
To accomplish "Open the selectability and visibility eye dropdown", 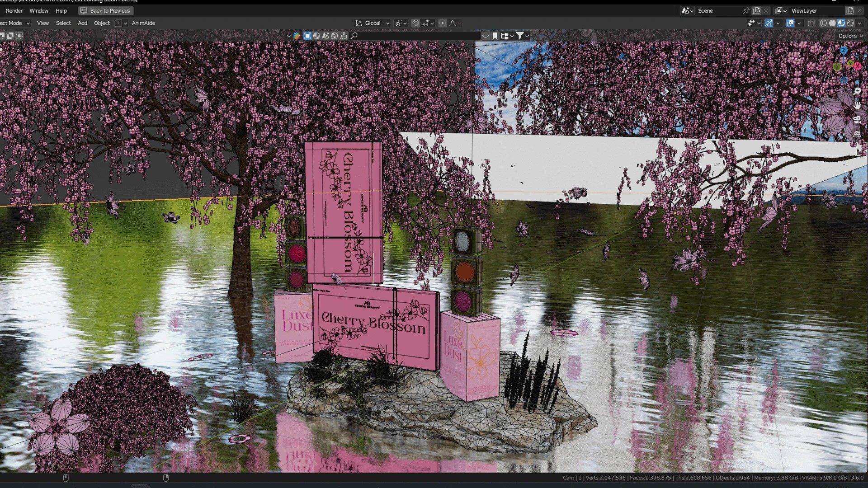I will 754,23.
